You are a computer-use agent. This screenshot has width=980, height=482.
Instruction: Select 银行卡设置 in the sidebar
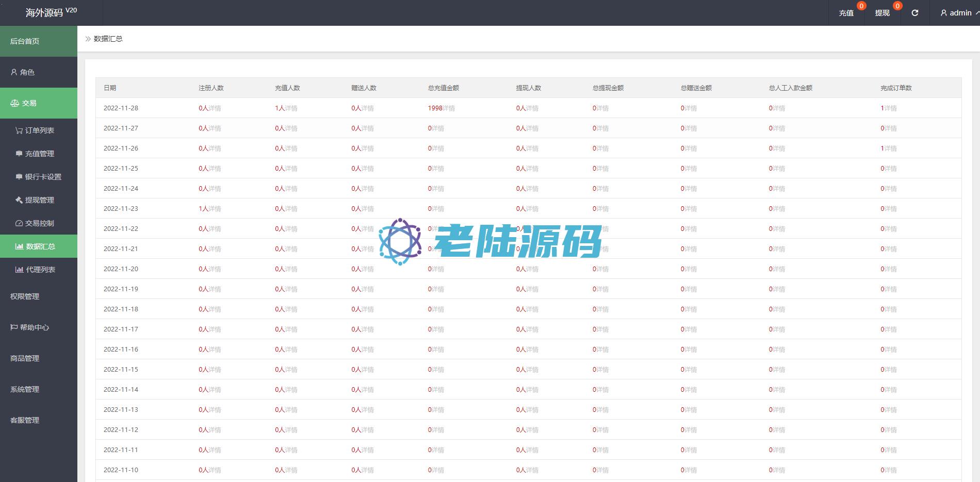43,177
